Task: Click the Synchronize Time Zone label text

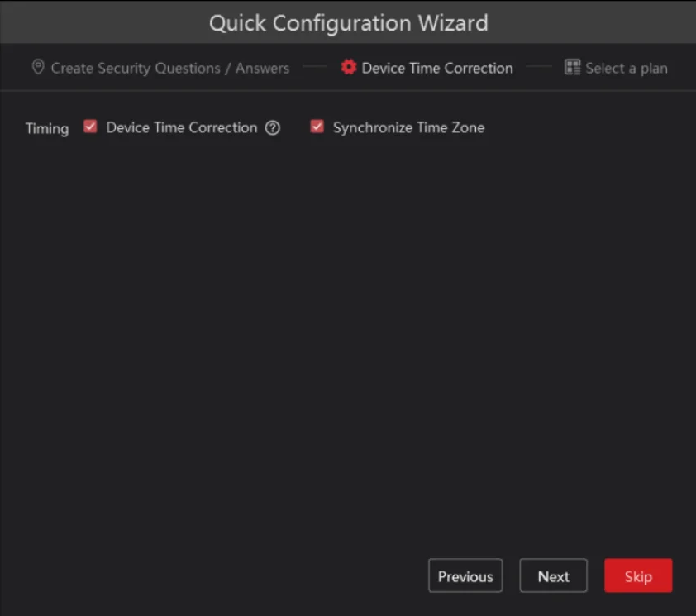Action: tap(409, 128)
